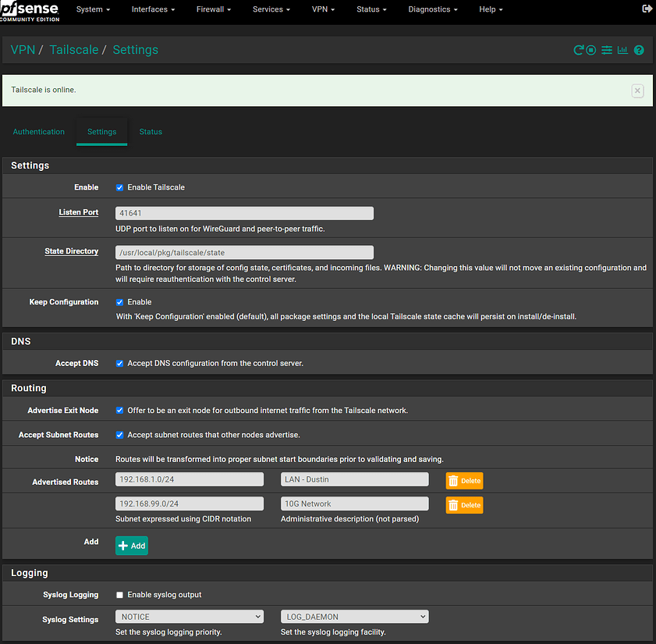Switch to the Authentication tab
This screenshot has width=656, height=644.
coord(38,132)
